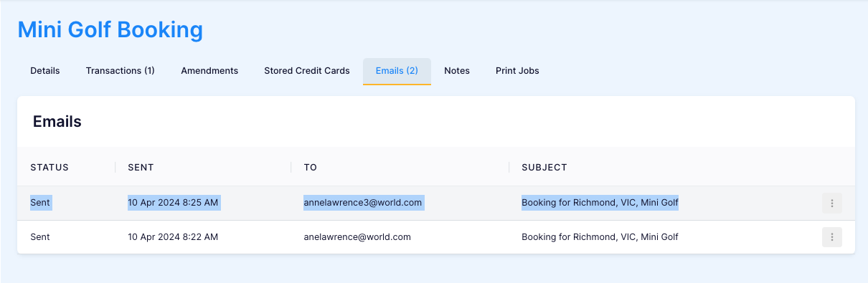The image size is (868, 283).
Task: Click the SUBJECT column header
Action: click(544, 168)
